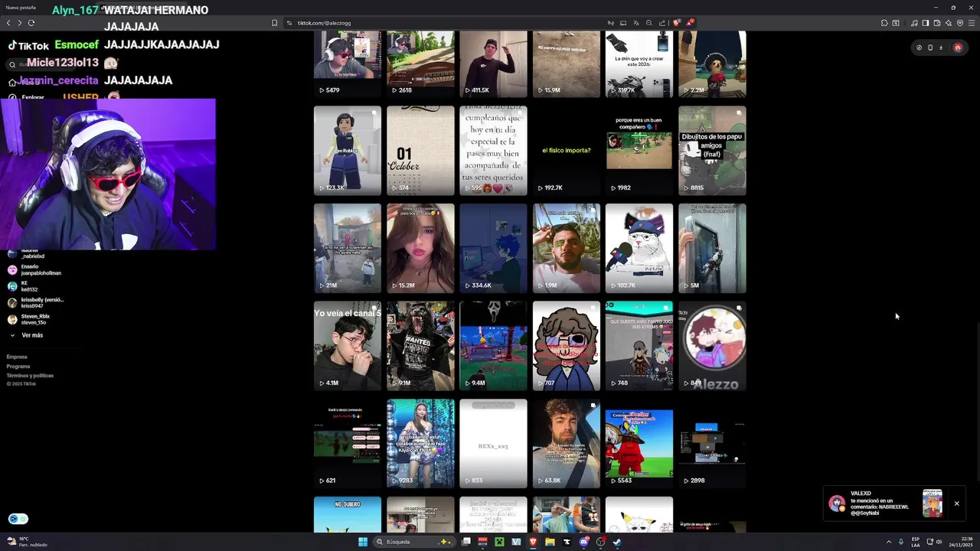This screenshot has width=980, height=551.
Task: Open the weather widget showing 16°C
Action: [x=28, y=542]
